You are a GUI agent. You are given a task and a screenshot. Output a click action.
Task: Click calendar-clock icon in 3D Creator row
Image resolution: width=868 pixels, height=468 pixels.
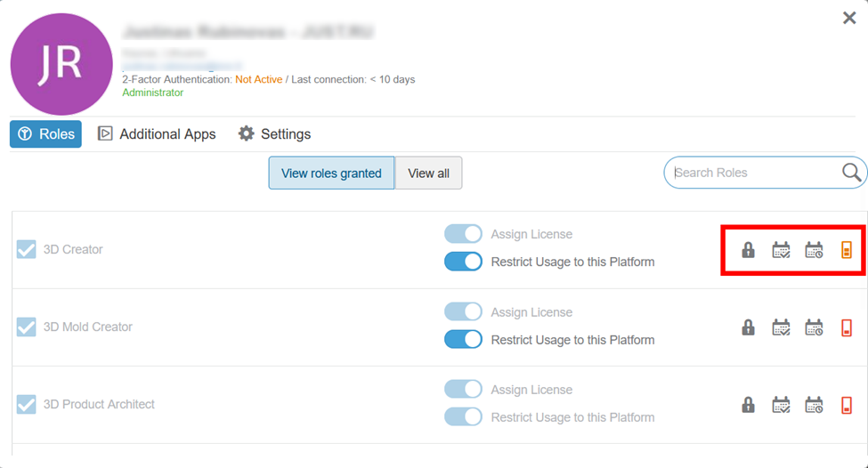814,250
